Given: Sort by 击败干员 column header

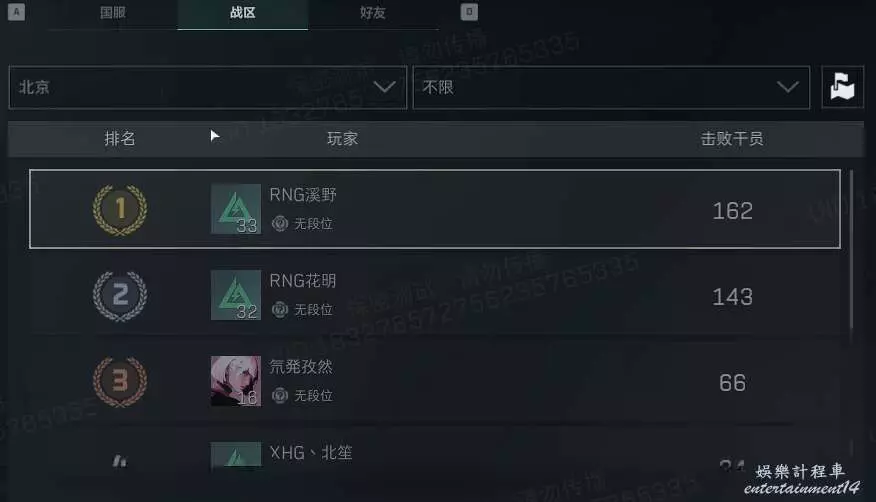Looking at the screenshot, I should [x=732, y=138].
